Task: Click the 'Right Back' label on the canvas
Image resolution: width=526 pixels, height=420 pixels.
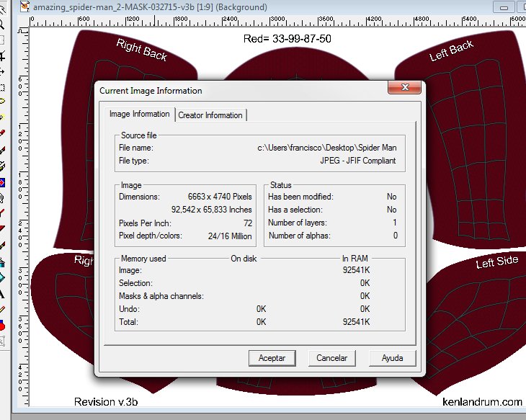Action: 141,50
